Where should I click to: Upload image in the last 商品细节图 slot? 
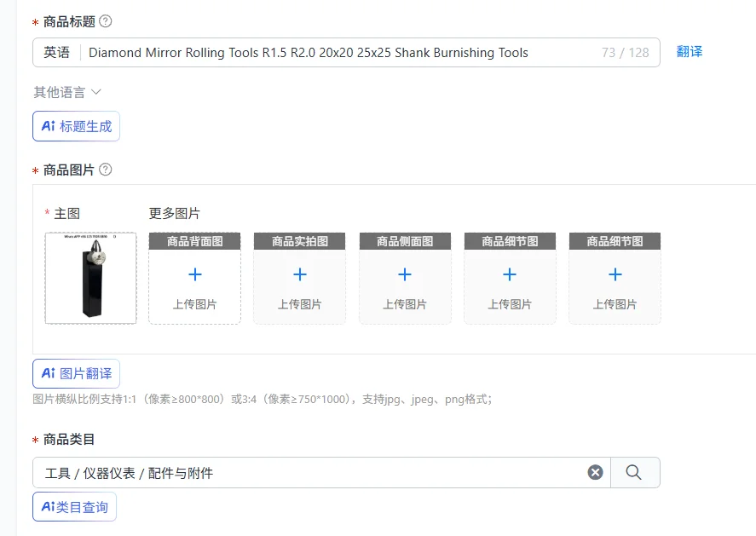click(615, 279)
